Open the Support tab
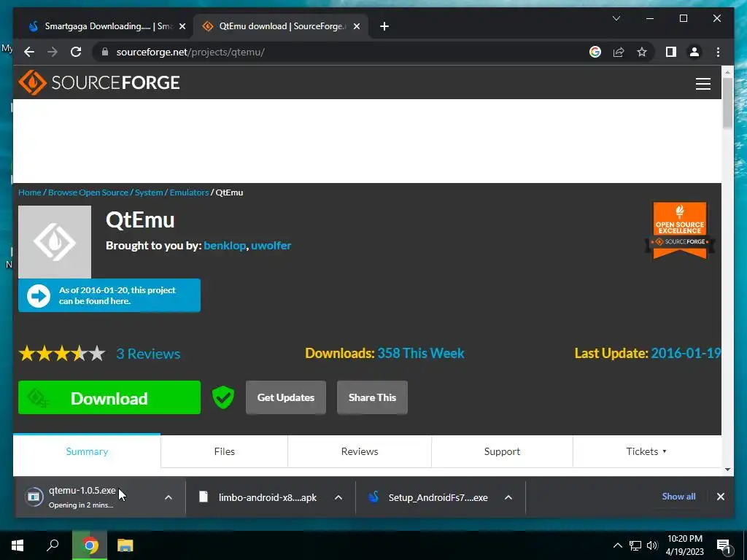747x560 pixels. coord(502,451)
